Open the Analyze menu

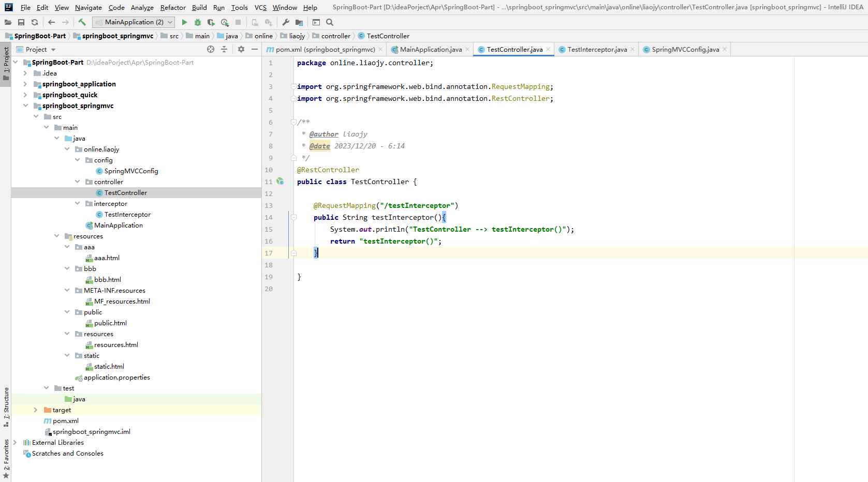point(142,7)
